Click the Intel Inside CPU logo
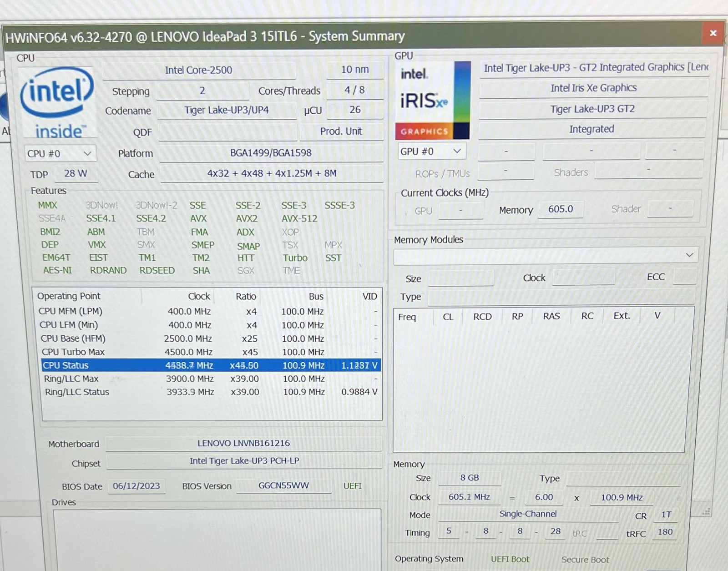This screenshot has width=728, height=571. tap(57, 102)
